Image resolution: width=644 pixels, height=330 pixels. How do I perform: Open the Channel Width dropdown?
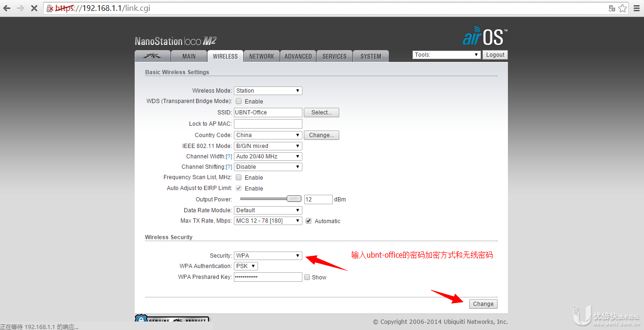coord(268,156)
